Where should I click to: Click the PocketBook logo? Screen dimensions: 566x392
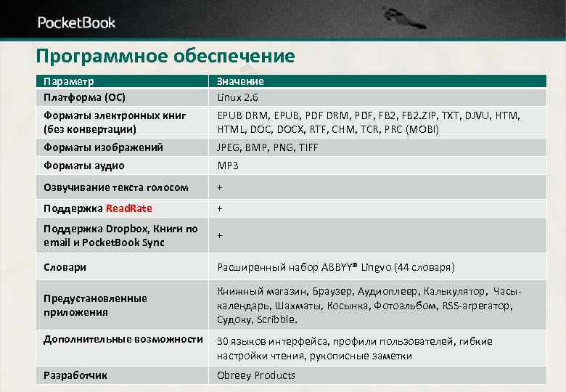[x=76, y=23]
